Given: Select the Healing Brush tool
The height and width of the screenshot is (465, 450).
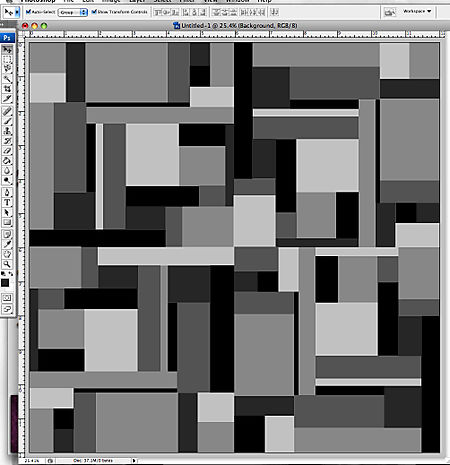Looking at the screenshot, I should (7, 111).
